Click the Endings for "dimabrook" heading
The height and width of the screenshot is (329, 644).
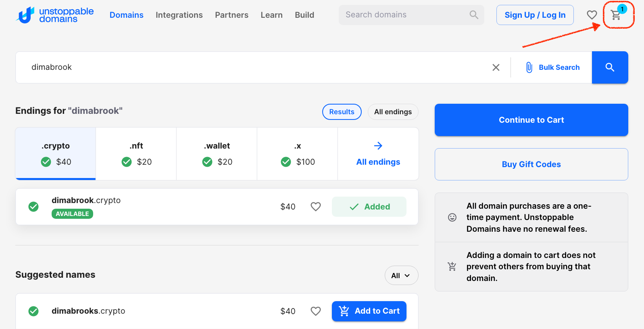coord(69,111)
